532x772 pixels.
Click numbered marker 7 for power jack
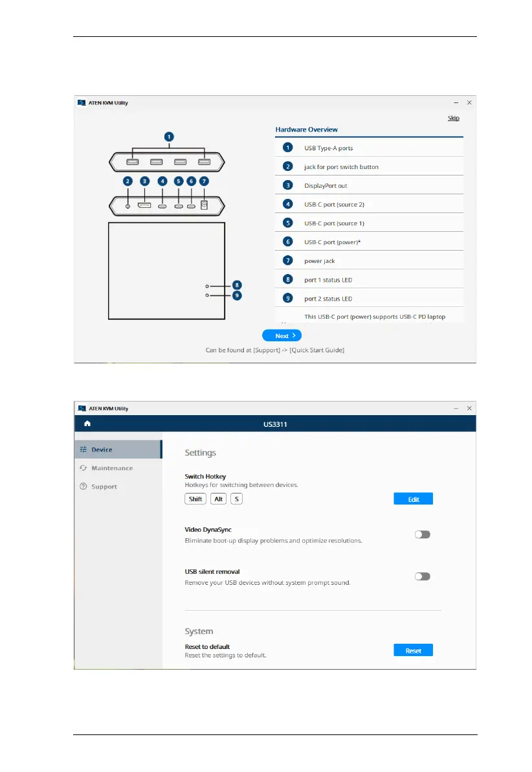pyautogui.click(x=204, y=181)
